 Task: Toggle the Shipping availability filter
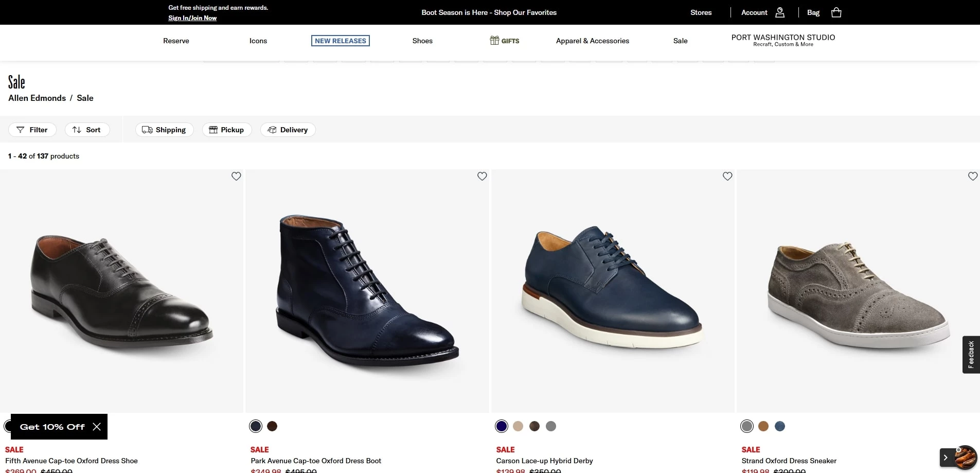(x=164, y=130)
